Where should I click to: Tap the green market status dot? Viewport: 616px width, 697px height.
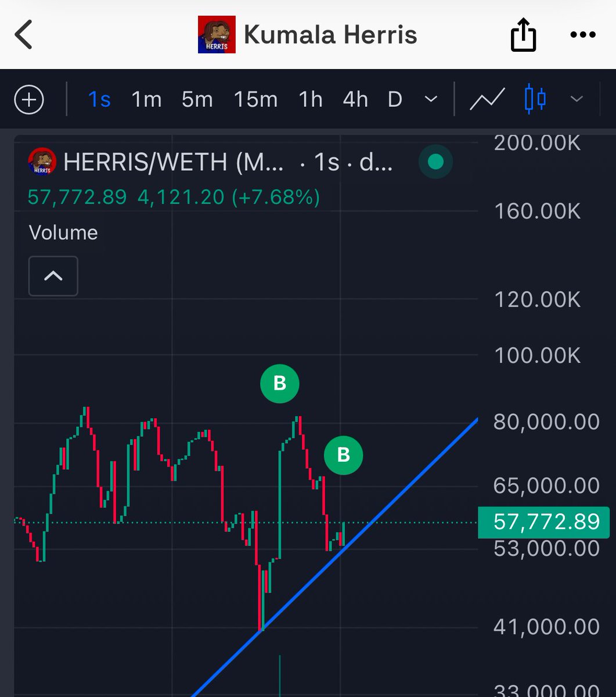(435, 162)
